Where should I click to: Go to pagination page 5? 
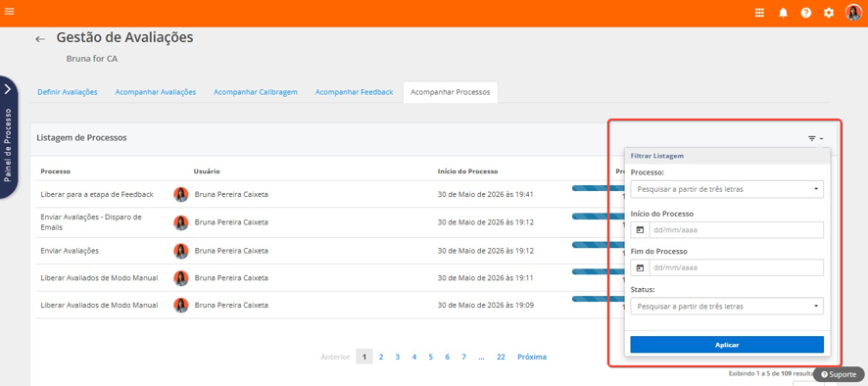pyautogui.click(x=430, y=358)
